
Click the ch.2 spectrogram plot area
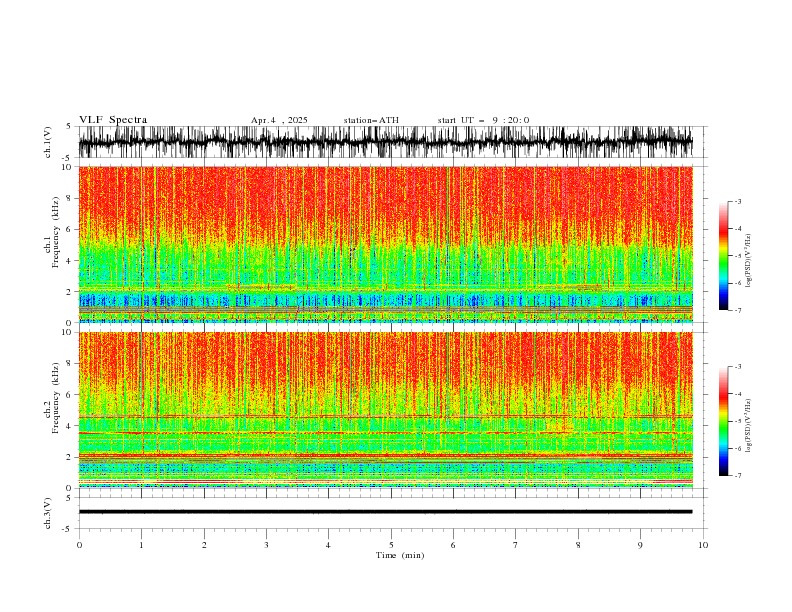coord(385,410)
